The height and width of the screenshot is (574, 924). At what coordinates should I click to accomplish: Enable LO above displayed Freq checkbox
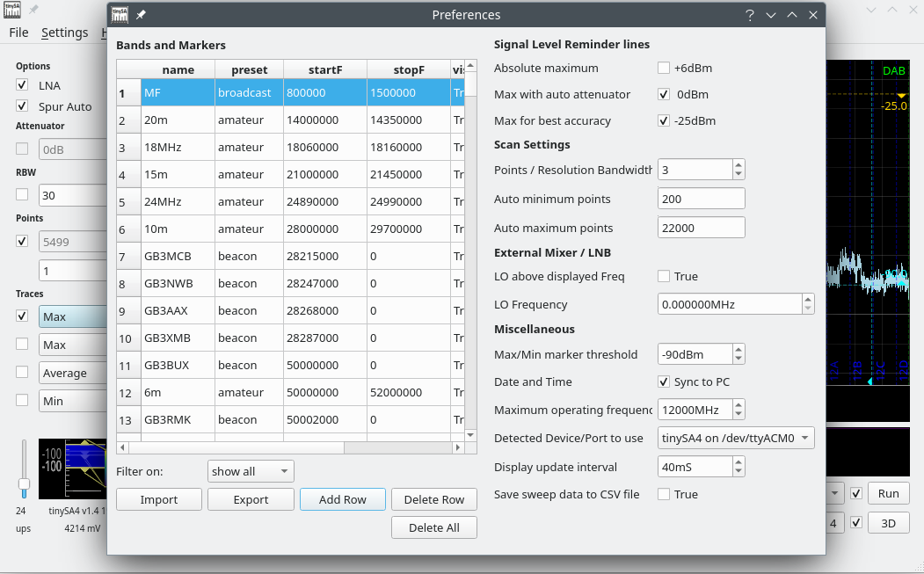[x=664, y=276]
